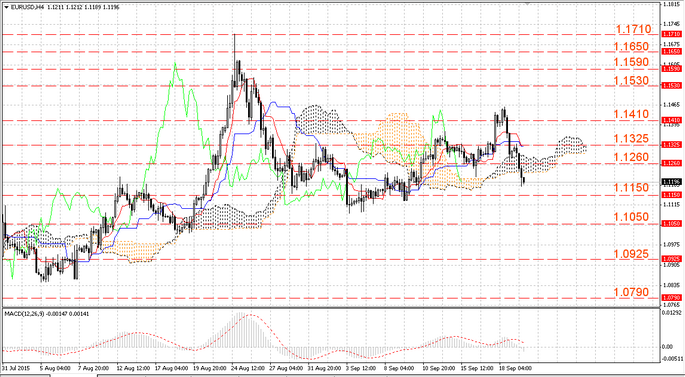Click the 18 Sep 04:00 time axis label
The image size is (685, 377).
click(x=516, y=368)
